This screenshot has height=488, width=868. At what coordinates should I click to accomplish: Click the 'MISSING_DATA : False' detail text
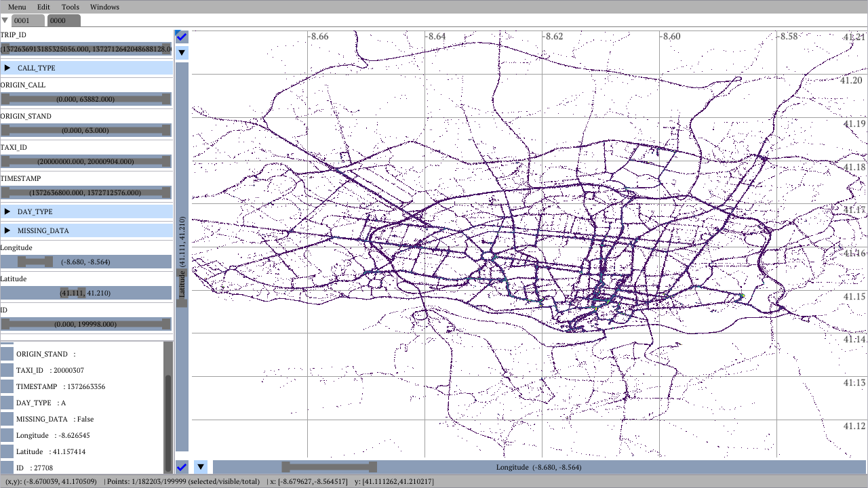[55, 419]
